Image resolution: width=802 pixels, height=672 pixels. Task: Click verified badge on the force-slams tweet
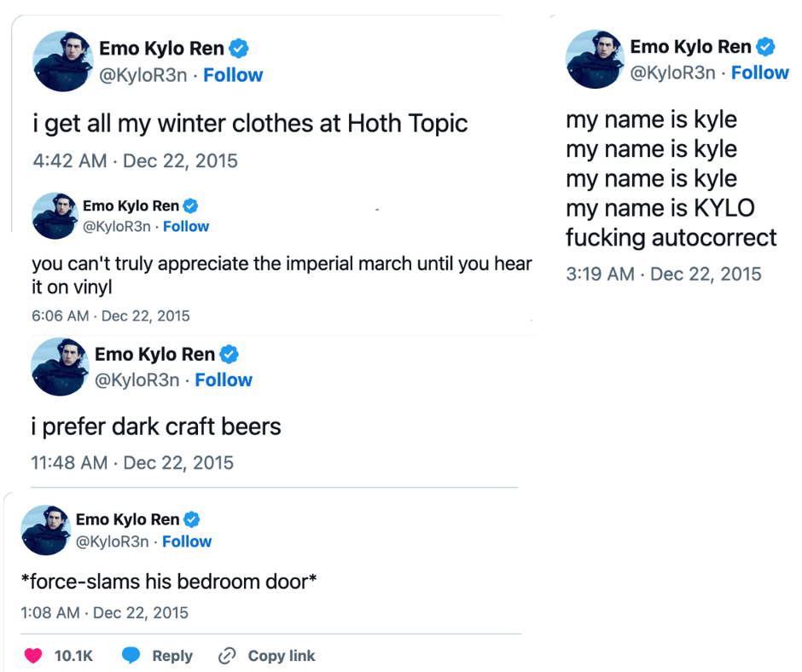coord(193,519)
